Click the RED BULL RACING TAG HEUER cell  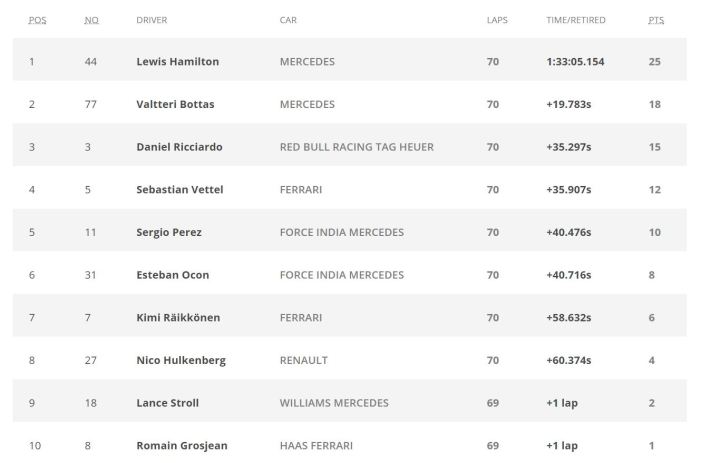point(357,147)
